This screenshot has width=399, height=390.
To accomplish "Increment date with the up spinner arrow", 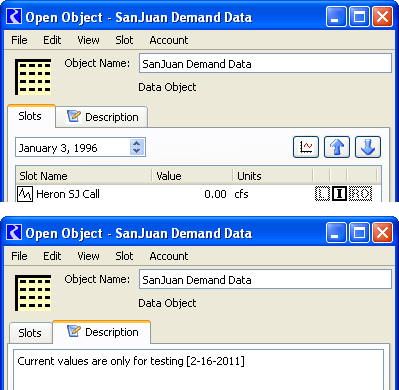I will click(x=136, y=144).
